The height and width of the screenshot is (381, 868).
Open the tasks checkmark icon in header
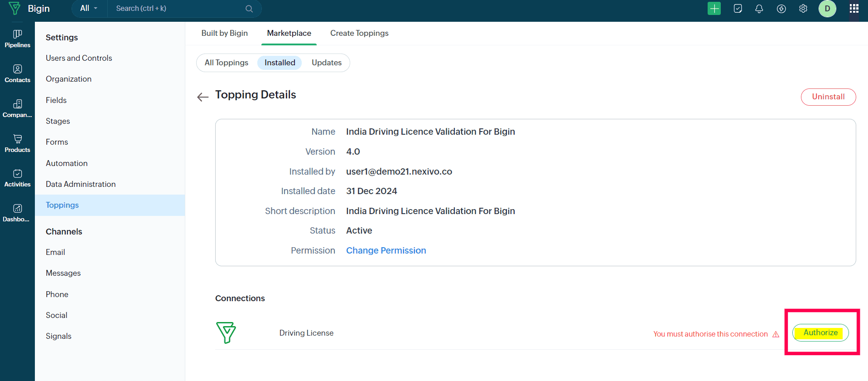738,9
